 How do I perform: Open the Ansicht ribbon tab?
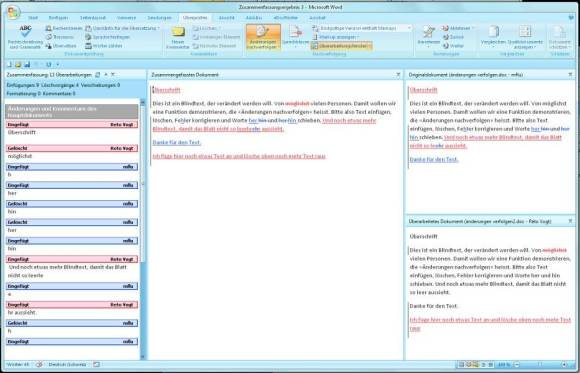[226, 18]
